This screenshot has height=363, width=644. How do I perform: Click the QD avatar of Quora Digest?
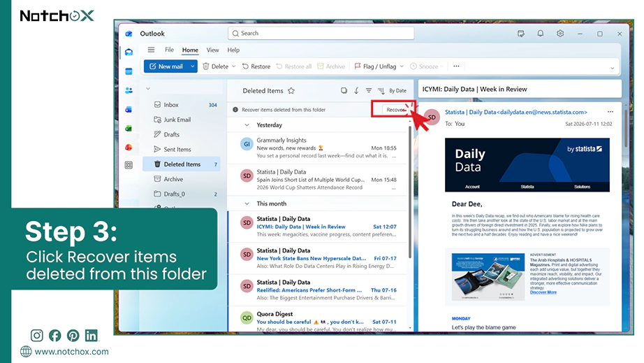[247, 318]
